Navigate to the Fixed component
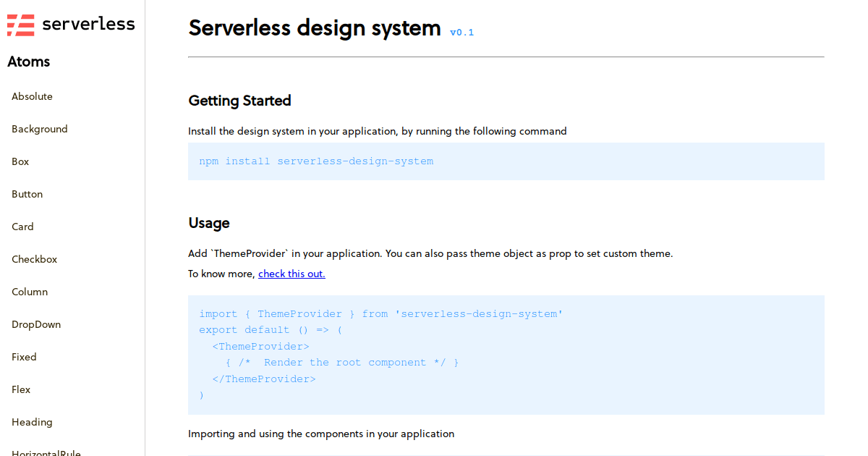Screen dimensions: 868x456 pos(24,357)
